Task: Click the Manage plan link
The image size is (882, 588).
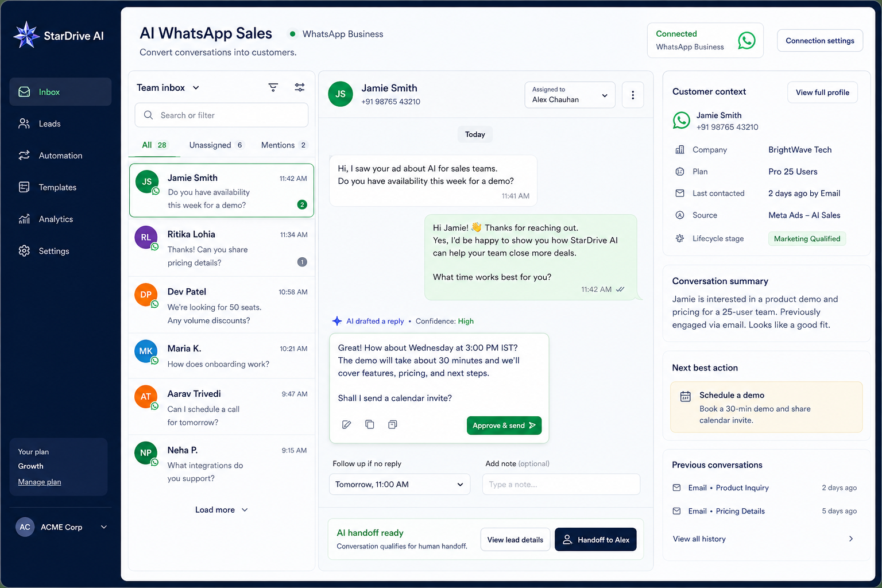Action: point(40,482)
